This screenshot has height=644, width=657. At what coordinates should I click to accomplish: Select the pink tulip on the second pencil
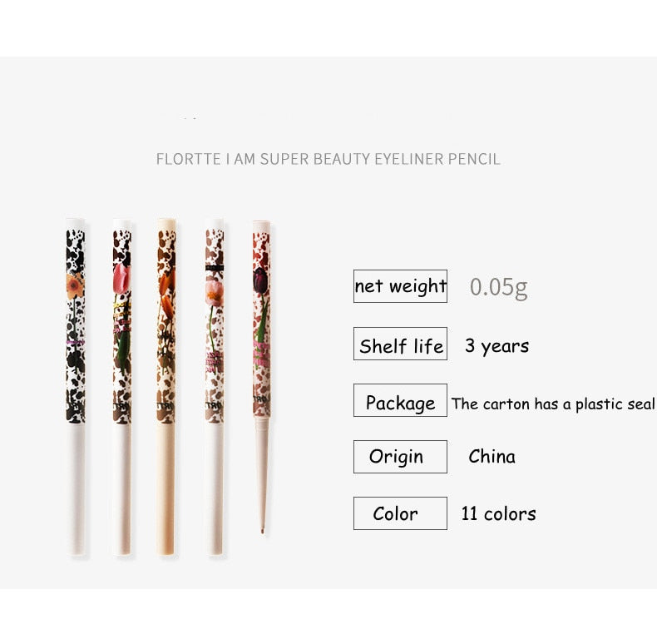point(122,280)
